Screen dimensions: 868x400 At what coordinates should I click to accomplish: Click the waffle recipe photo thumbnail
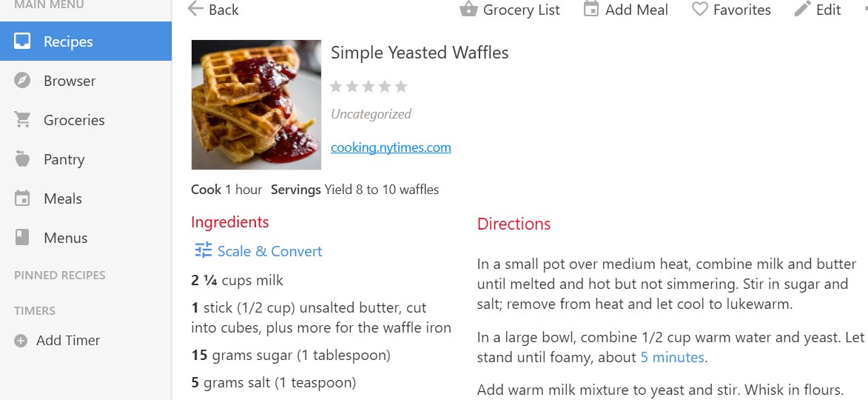coord(256,104)
